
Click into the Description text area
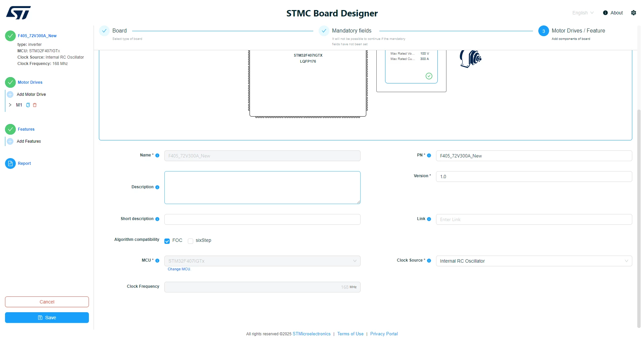[262, 188]
